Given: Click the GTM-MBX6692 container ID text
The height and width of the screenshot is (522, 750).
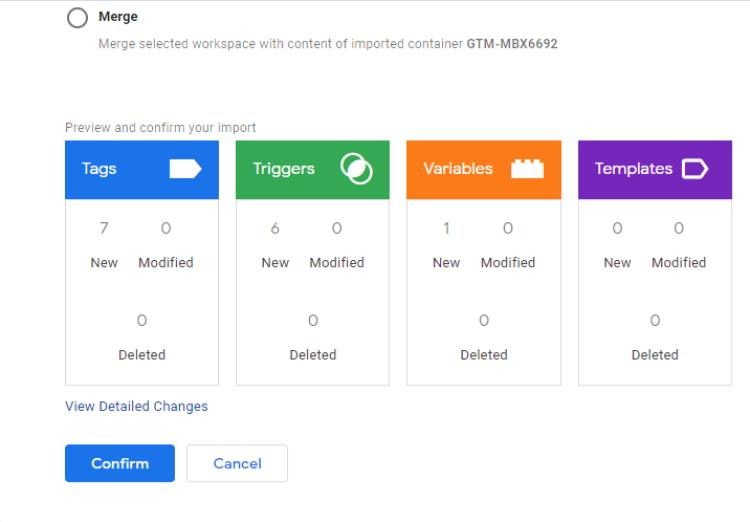Looking at the screenshot, I should (512, 44).
